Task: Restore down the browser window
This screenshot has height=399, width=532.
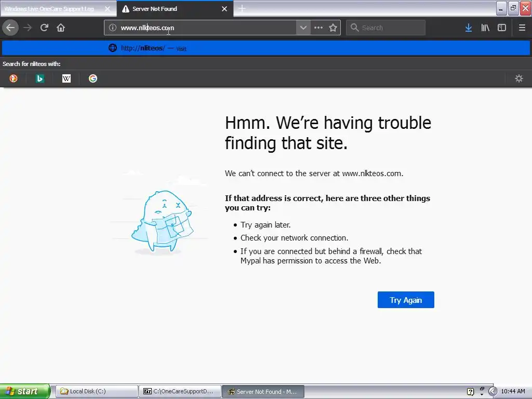Action: (513, 8)
